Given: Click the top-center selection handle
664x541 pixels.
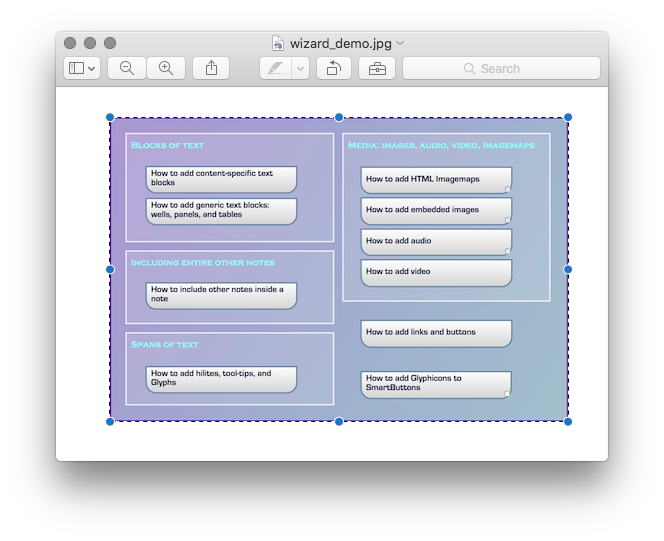Looking at the screenshot, I should [339, 117].
